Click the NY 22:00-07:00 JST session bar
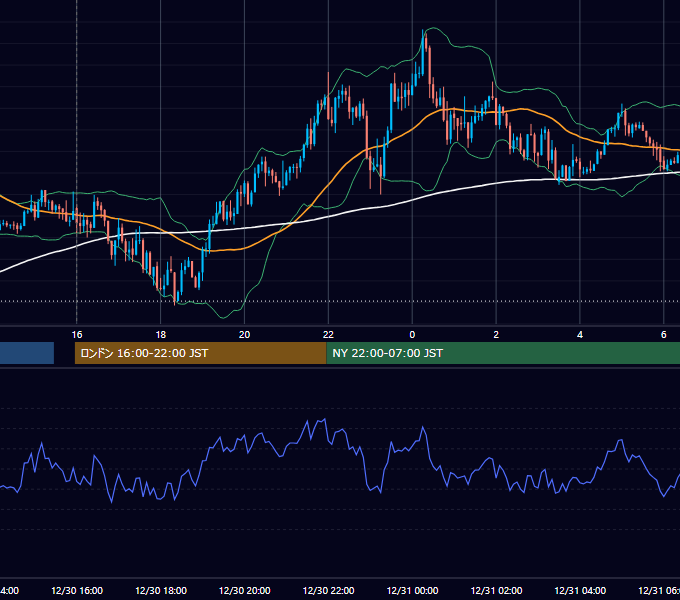680x600 pixels. 503,353
